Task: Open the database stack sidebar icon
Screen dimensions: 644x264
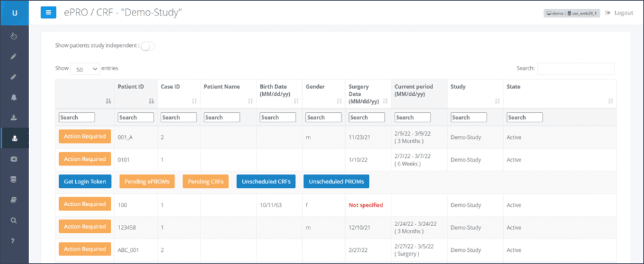Action: [x=14, y=179]
